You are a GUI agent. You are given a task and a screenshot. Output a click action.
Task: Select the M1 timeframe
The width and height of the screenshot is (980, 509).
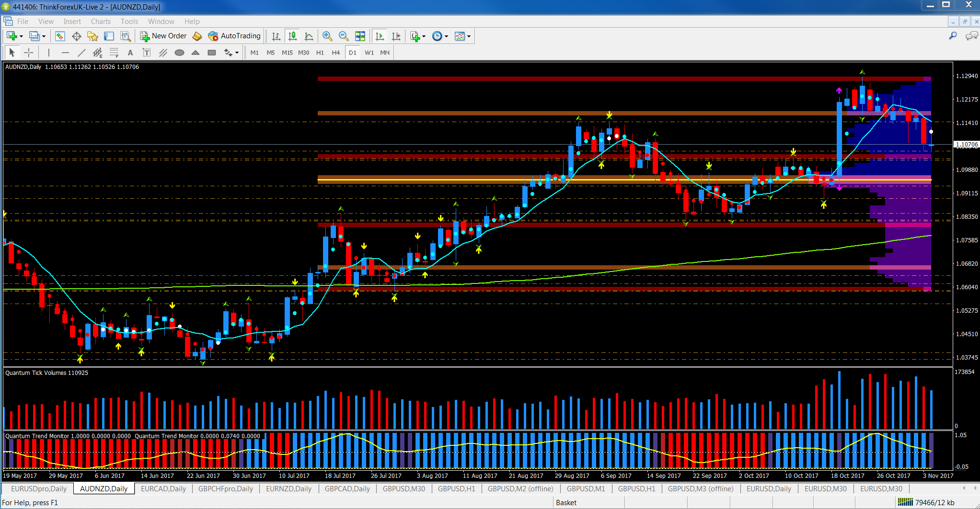pos(254,53)
